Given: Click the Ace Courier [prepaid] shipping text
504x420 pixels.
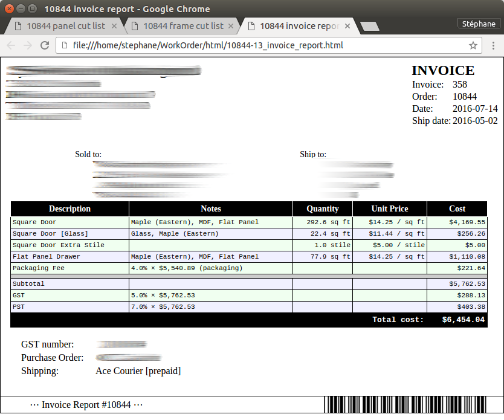Looking at the screenshot, I should (x=138, y=371).
